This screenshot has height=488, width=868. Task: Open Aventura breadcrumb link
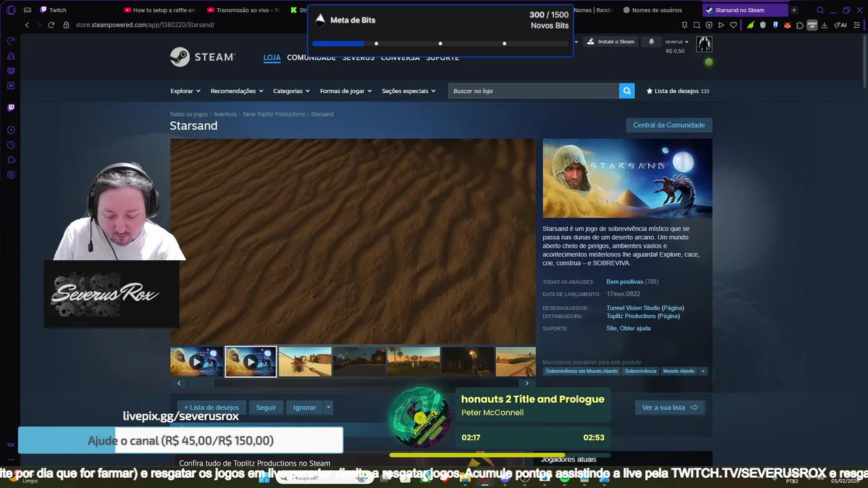(225, 114)
